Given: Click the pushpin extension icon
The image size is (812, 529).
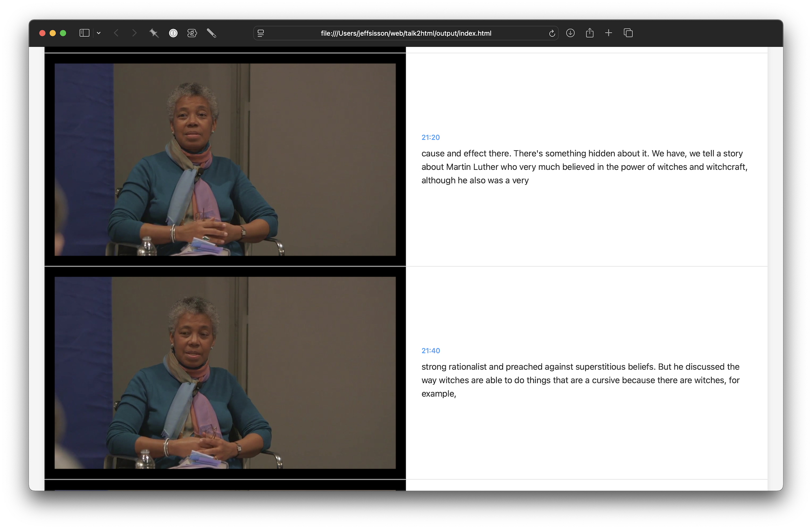Looking at the screenshot, I should (x=154, y=33).
